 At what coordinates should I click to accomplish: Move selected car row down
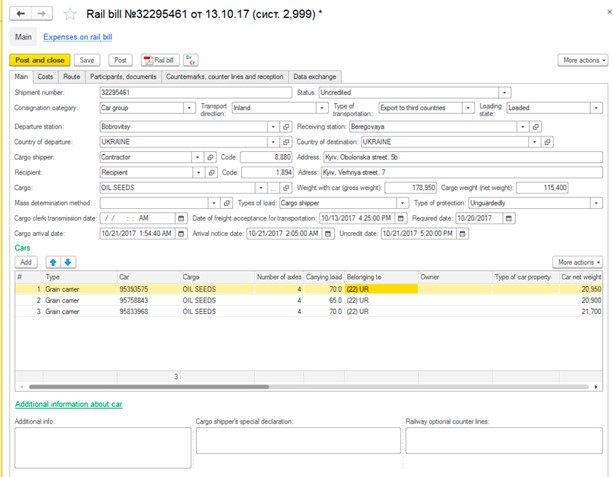68,262
